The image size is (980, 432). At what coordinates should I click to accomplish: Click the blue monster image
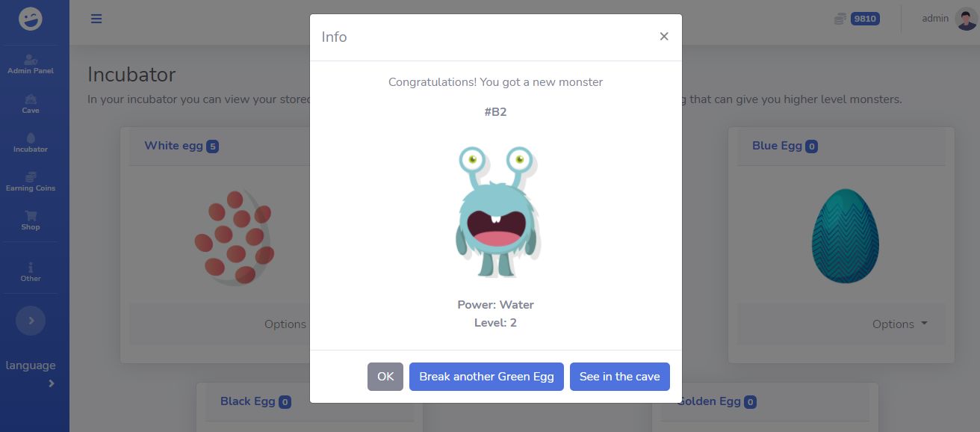496,212
